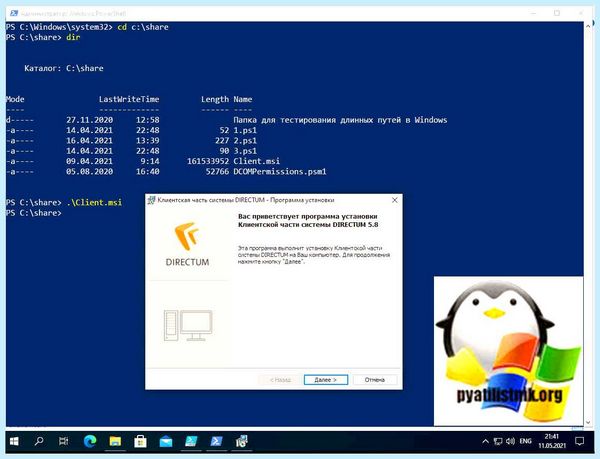The height and width of the screenshot is (459, 600).
Task: Click the 27.11.2020 date entry
Action: pyautogui.click(x=90, y=120)
